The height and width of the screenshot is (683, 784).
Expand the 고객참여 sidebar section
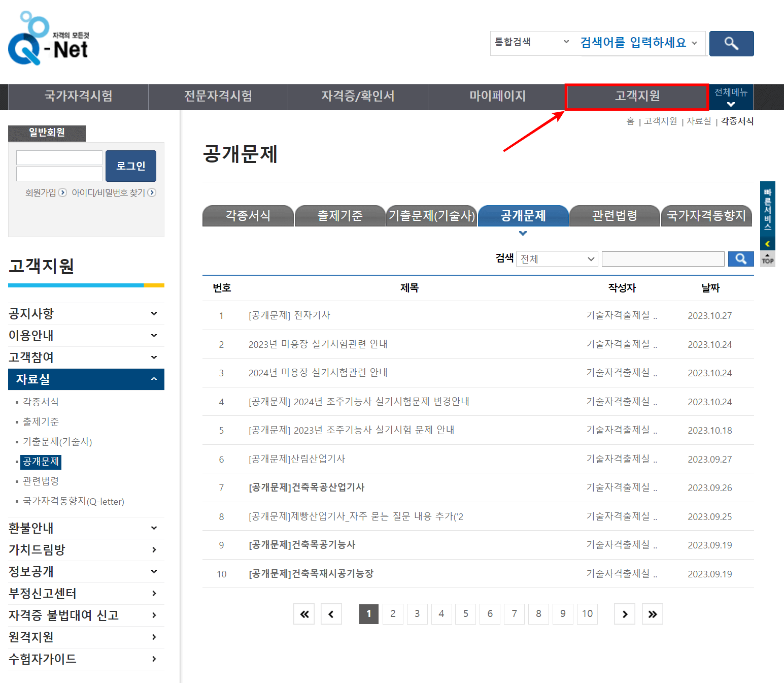pyautogui.click(x=86, y=357)
